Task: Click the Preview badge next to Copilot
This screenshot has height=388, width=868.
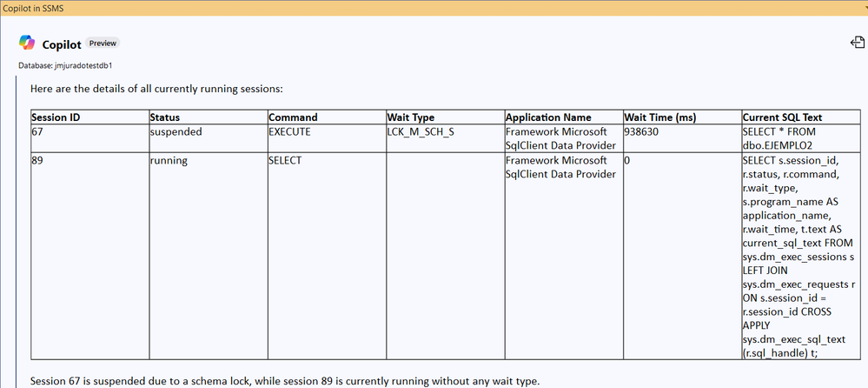Action: coord(103,43)
